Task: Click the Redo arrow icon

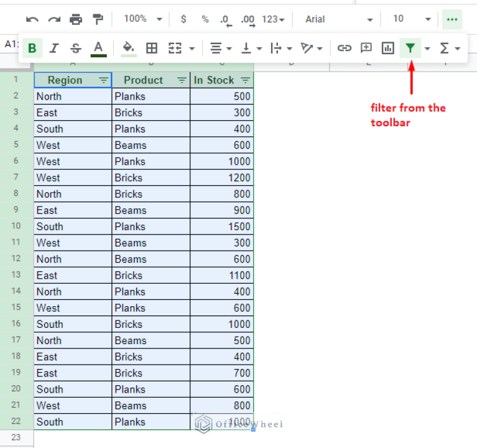Action: [54, 19]
